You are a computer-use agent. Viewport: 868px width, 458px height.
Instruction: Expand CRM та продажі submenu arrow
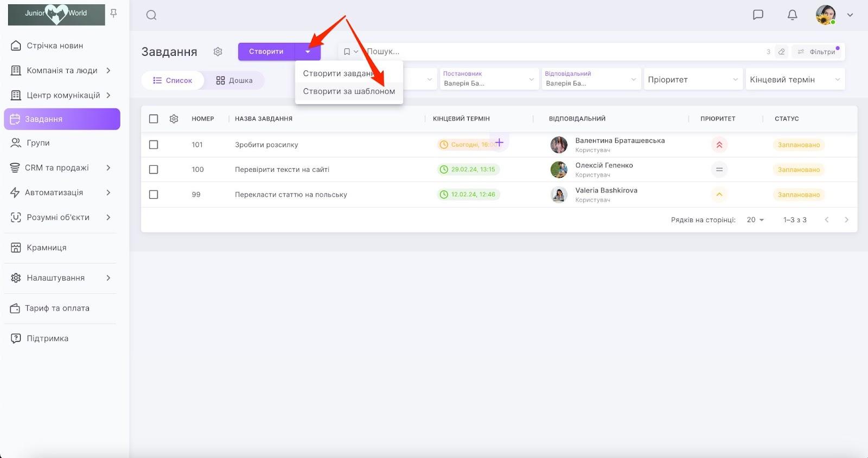pyautogui.click(x=108, y=168)
